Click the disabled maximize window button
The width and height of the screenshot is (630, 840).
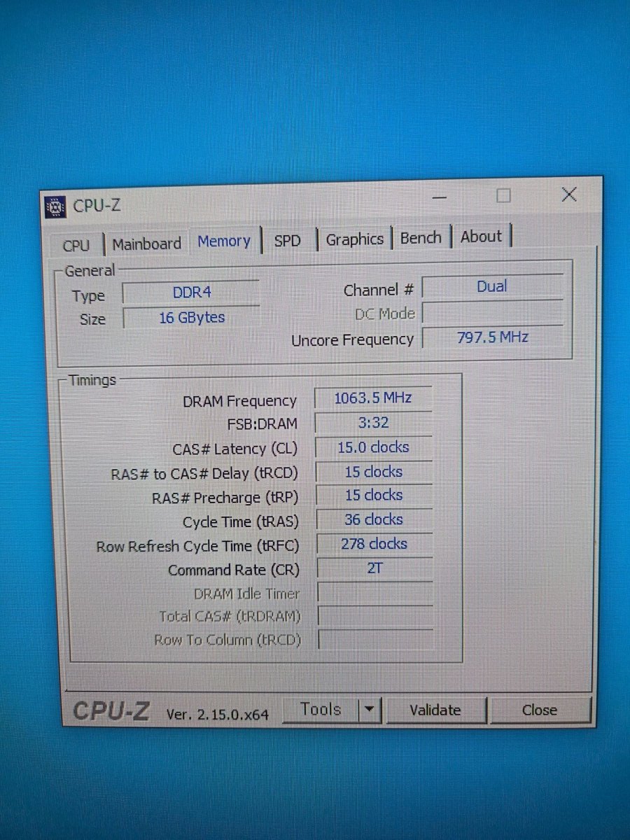(x=504, y=196)
